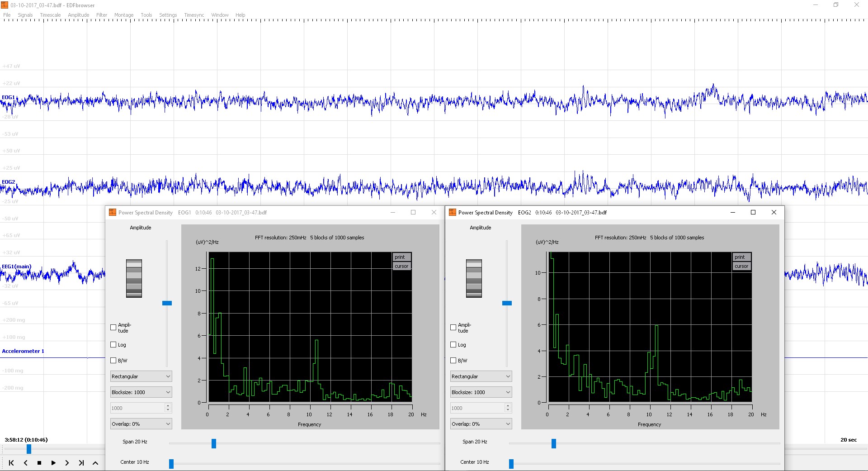The height and width of the screenshot is (471, 868).
Task: Open the Montage menu
Action: (124, 15)
